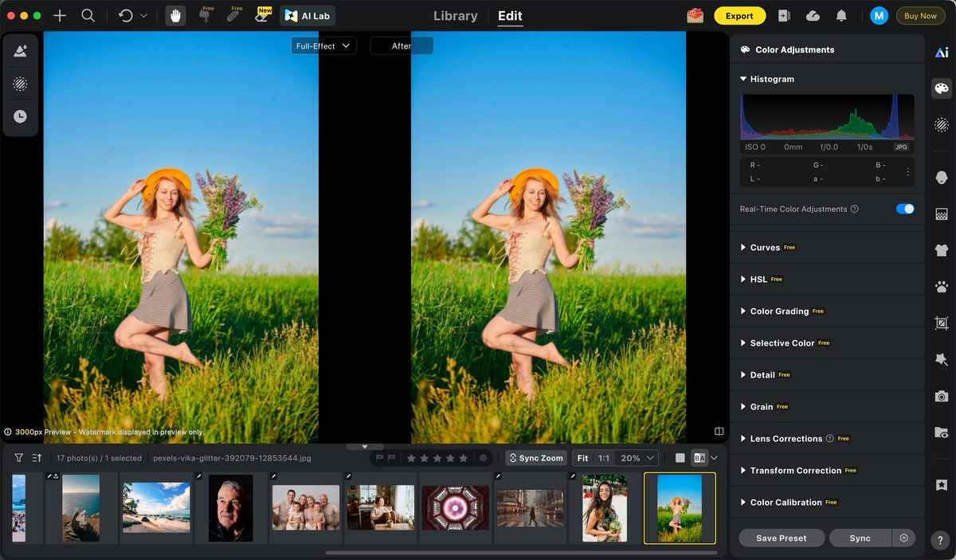This screenshot has width=956, height=560.
Task: Open the gift offer icon near Export
Action: pyautogui.click(x=695, y=16)
